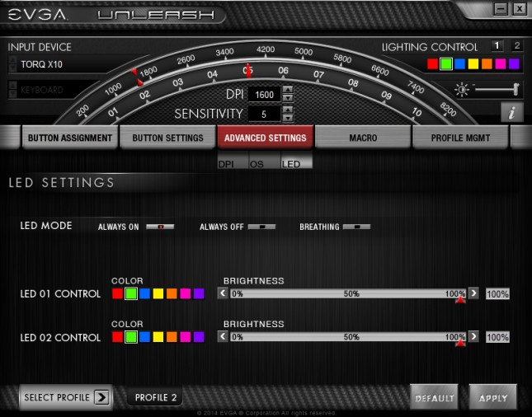Open the Select Profile arrow button
Viewport: 532px width, 417px height.
[x=102, y=397]
